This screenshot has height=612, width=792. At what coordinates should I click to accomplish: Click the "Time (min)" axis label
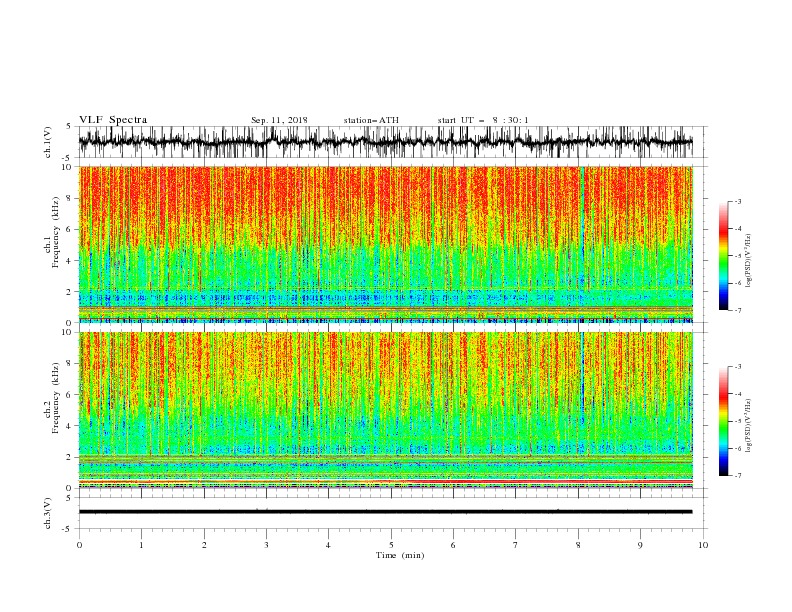(x=400, y=555)
